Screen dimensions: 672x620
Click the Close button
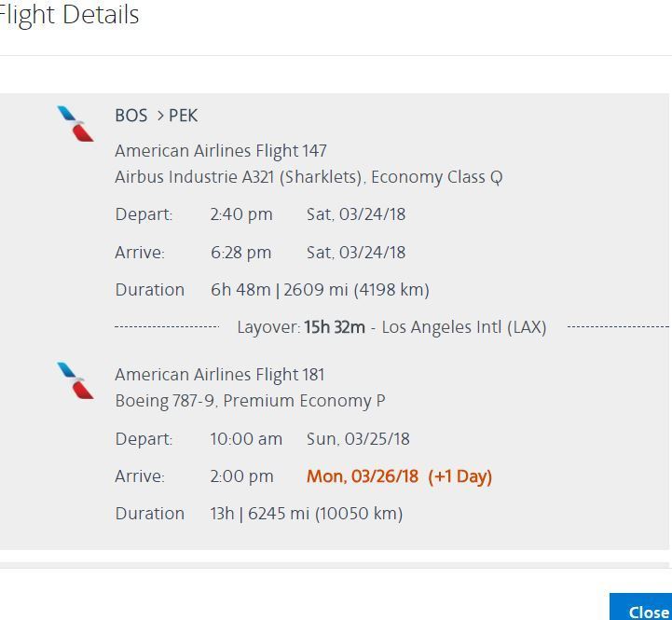tap(641, 607)
